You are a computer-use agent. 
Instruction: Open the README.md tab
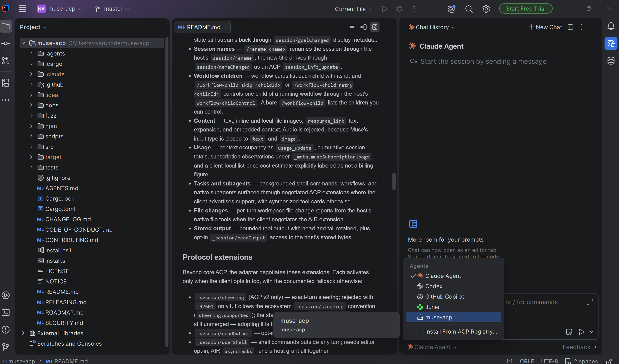click(x=202, y=27)
